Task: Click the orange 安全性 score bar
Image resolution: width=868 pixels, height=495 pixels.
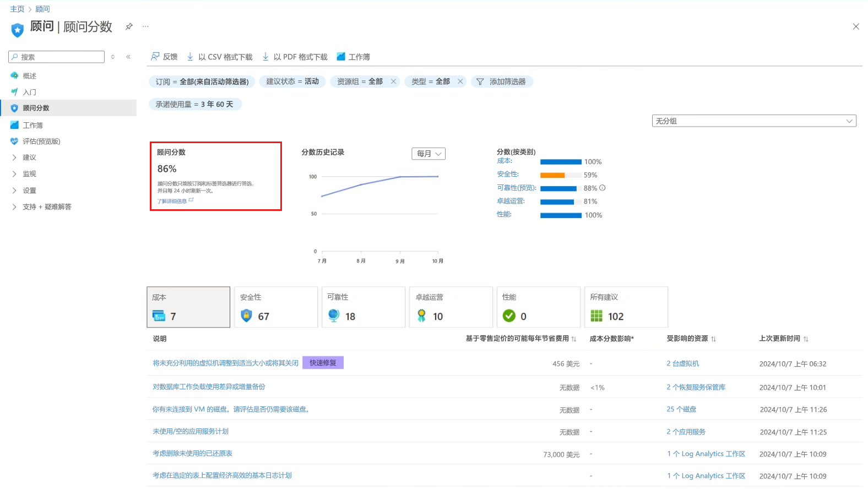Action: [552, 175]
